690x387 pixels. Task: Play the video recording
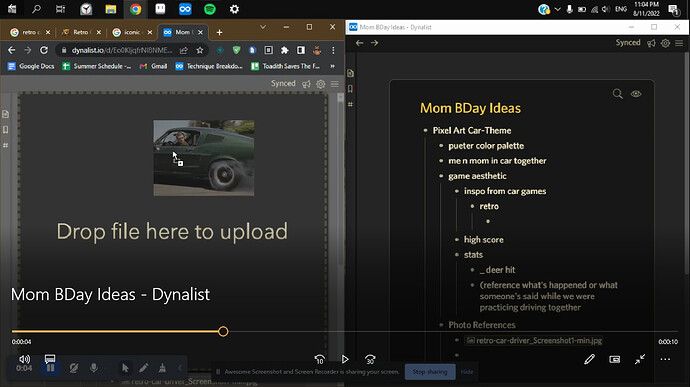345,359
